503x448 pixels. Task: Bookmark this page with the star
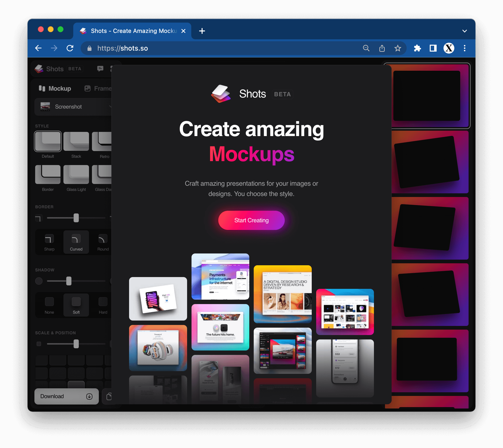coord(398,48)
